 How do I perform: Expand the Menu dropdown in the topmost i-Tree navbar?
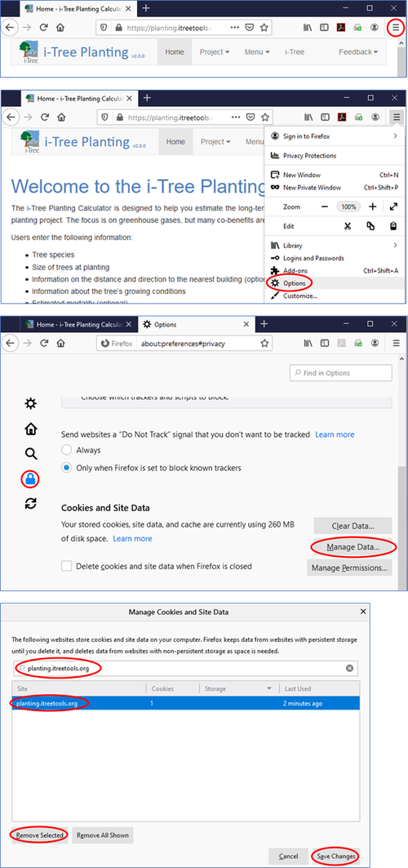tap(257, 52)
